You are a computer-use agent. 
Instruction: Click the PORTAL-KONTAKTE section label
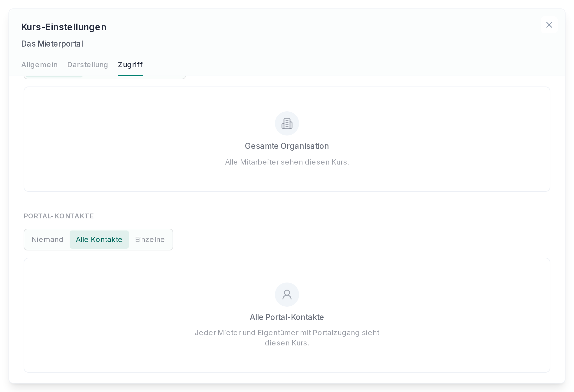[x=59, y=216]
